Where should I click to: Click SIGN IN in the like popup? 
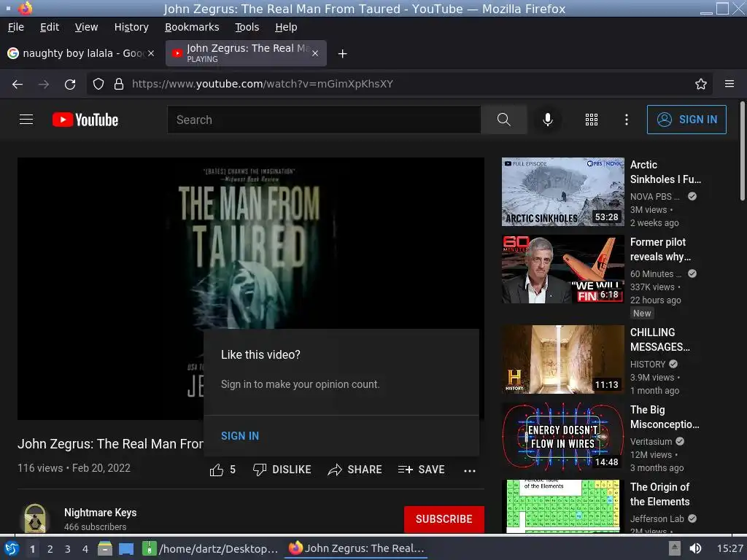coord(239,436)
